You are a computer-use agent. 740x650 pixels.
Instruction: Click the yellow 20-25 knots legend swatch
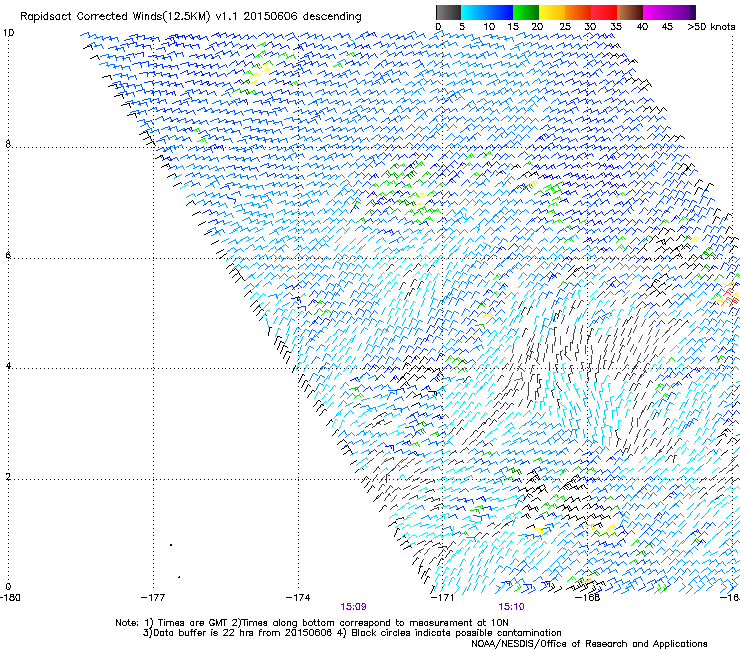click(552, 12)
